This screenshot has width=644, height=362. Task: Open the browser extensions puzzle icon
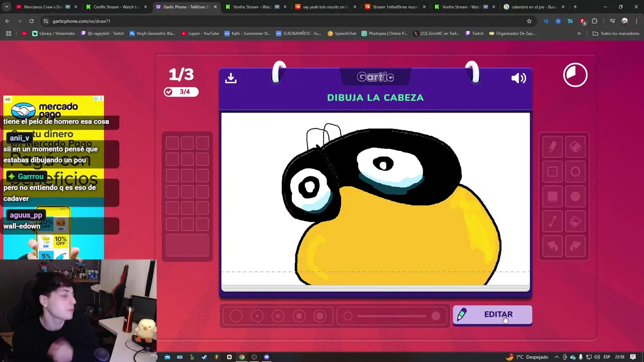pos(595,21)
